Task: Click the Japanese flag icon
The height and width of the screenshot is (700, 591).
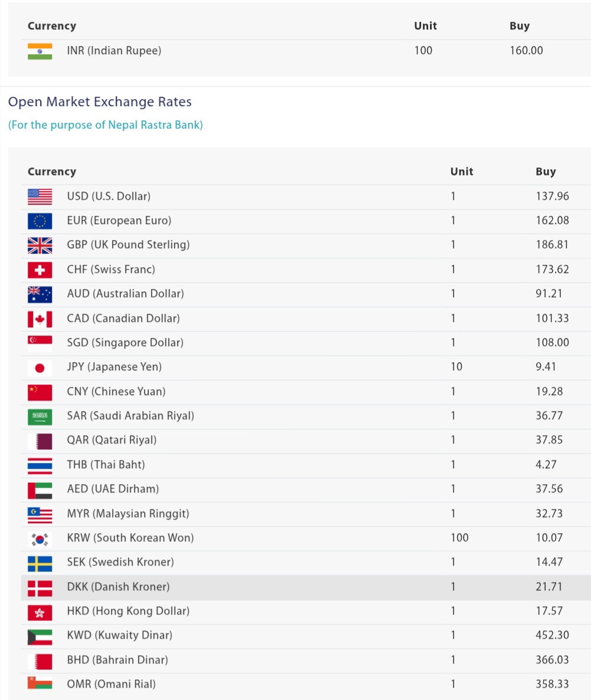Action: point(40,367)
